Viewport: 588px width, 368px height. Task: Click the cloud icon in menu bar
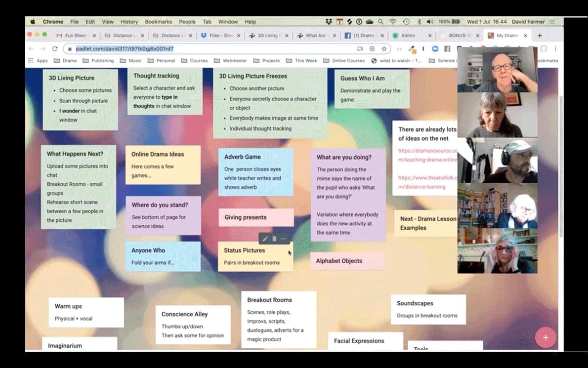370,22
